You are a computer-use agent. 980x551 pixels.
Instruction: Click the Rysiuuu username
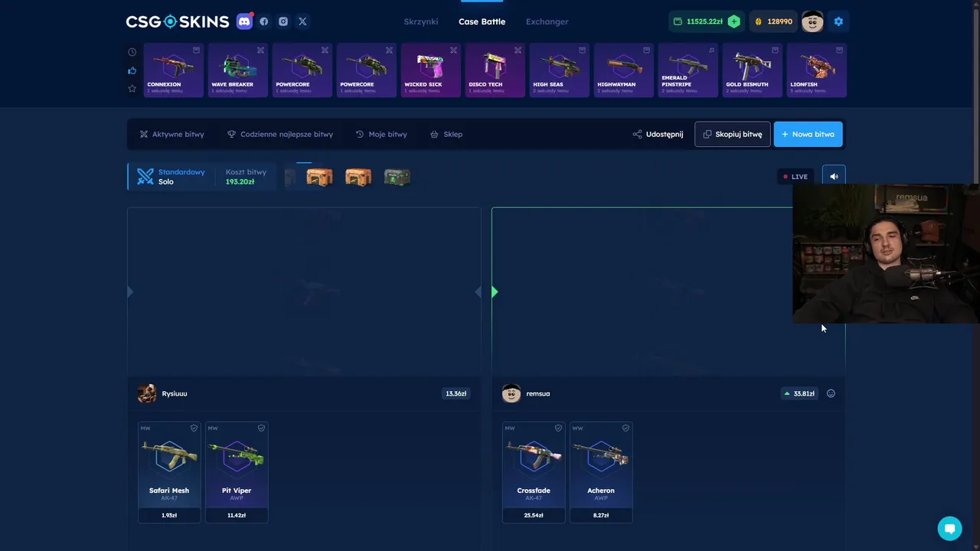175,393
